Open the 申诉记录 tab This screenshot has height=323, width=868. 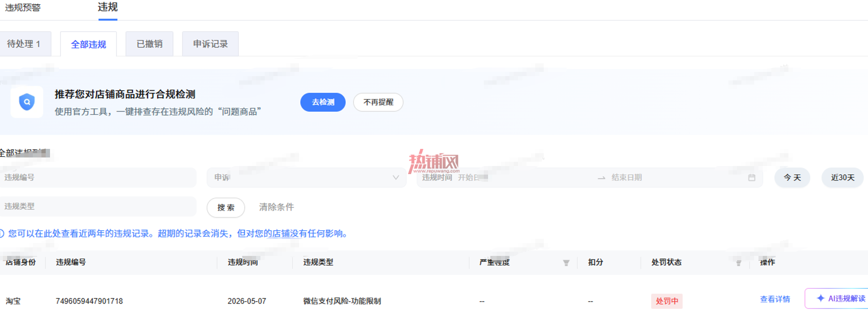(210, 44)
